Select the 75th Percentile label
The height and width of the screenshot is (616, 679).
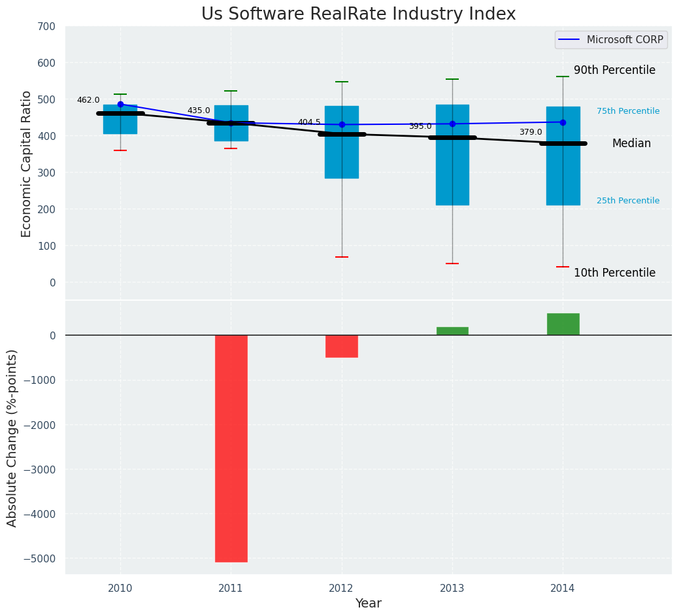628,111
